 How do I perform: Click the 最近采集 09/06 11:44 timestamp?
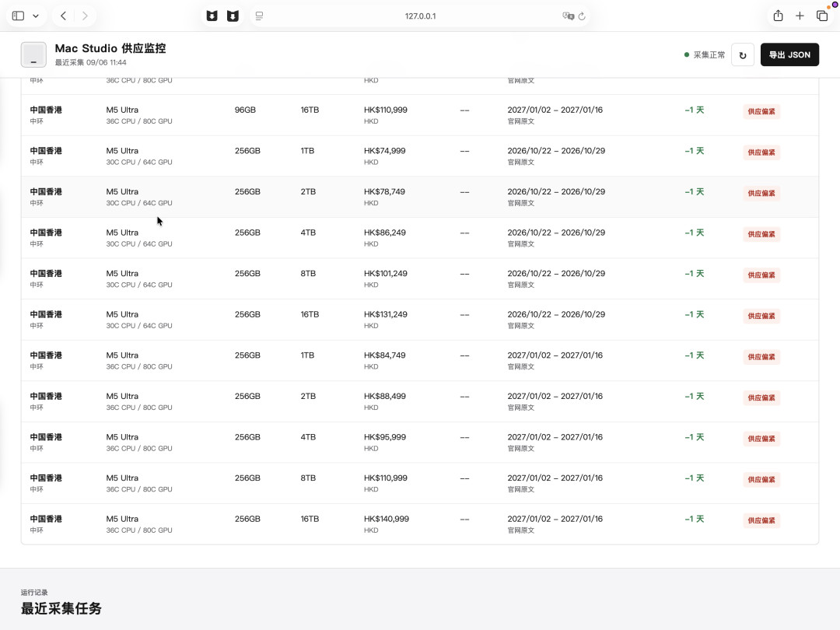pyautogui.click(x=90, y=63)
